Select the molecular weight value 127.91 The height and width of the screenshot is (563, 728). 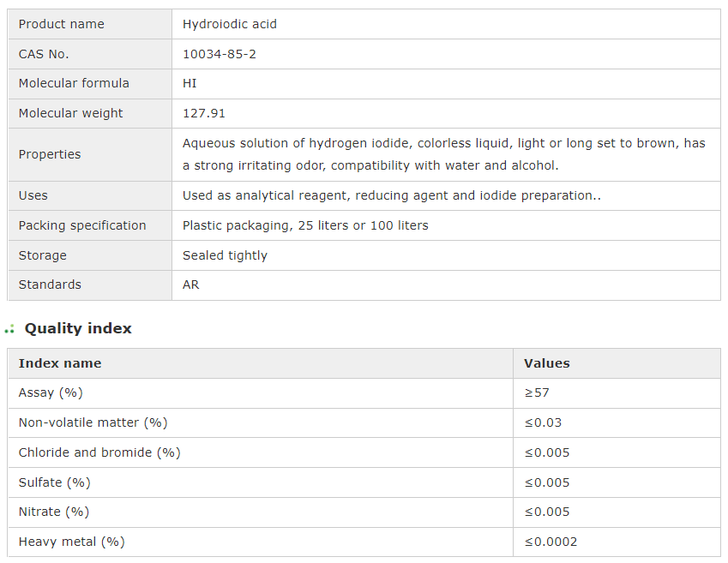204,113
